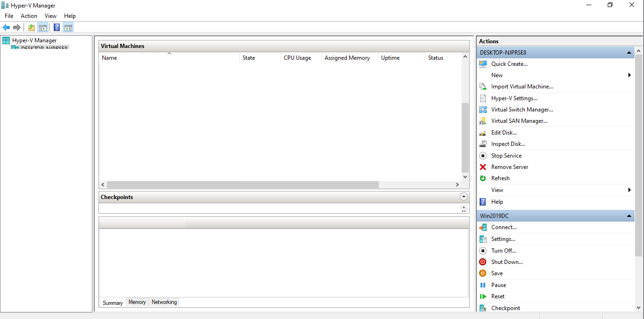Expand the New submenu arrow
The width and height of the screenshot is (644, 319).
[x=629, y=75]
